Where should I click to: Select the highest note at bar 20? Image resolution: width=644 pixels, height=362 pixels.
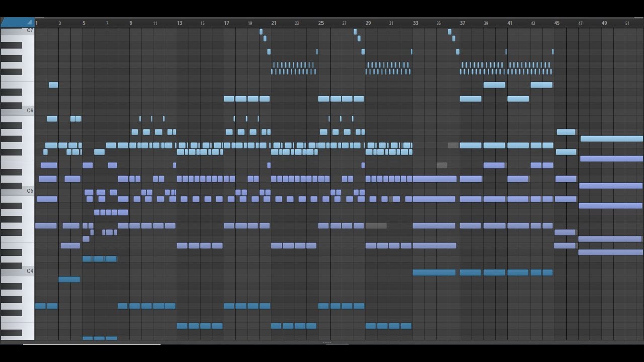coord(261,32)
